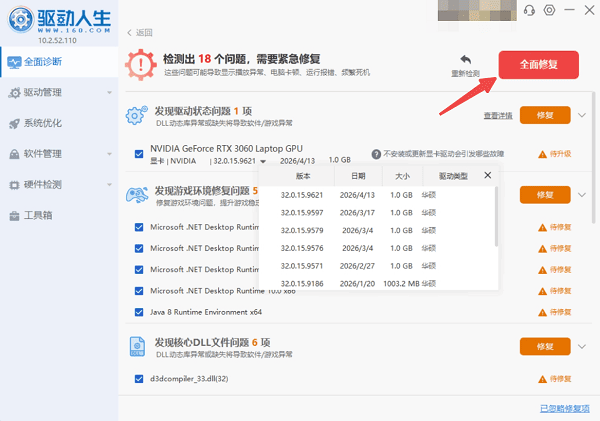This screenshot has width=600, height=421.
Task: Click the 日期 column header in popup
Action: [x=358, y=176]
